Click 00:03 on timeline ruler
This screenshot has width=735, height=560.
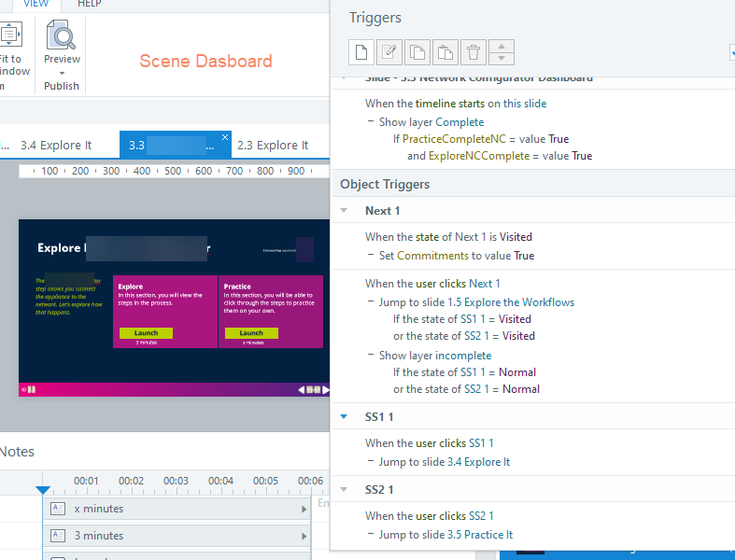[176, 481]
